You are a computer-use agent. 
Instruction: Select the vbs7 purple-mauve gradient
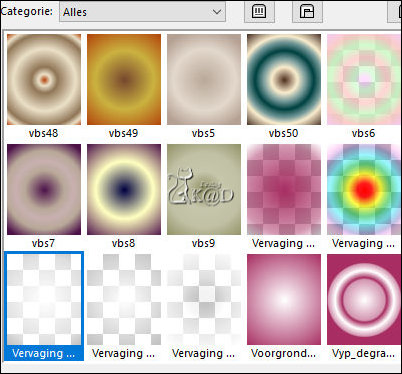(x=44, y=189)
